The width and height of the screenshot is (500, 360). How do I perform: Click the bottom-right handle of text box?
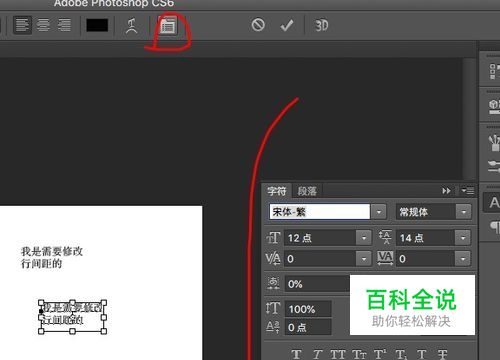tap(104, 331)
